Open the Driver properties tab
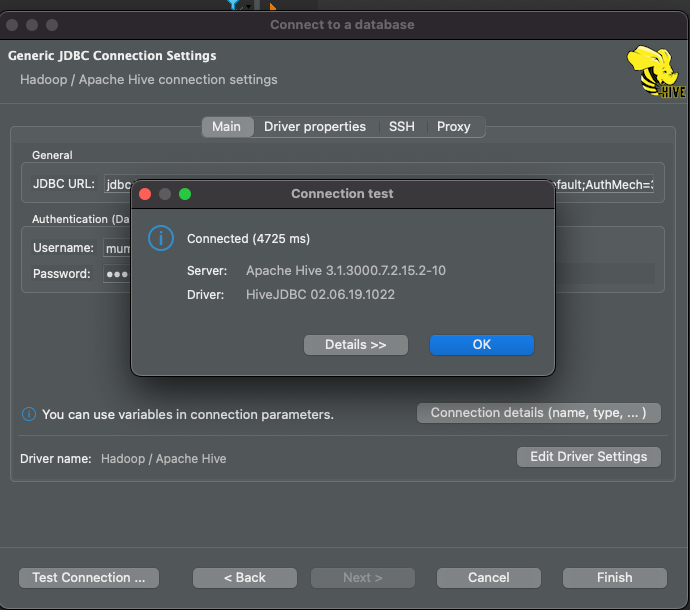This screenshot has width=690, height=610. (x=315, y=127)
